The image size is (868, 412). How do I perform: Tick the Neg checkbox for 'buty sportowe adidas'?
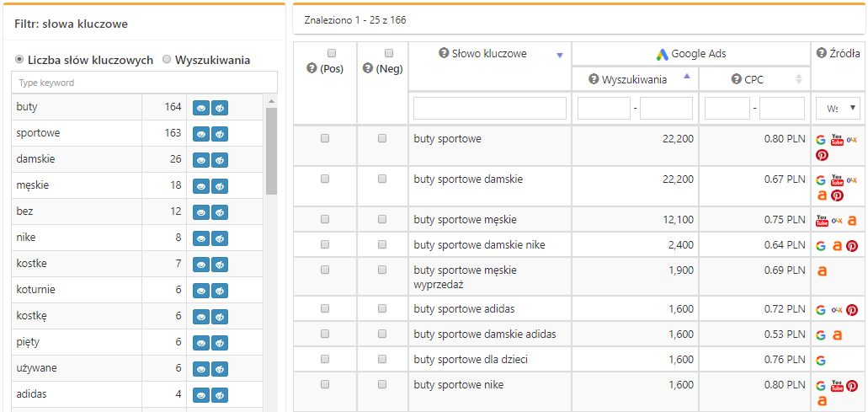pyautogui.click(x=382, y=308)
